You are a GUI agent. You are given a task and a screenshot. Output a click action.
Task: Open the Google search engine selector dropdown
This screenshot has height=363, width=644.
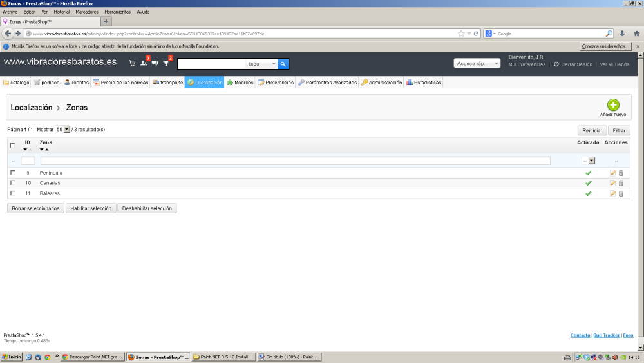pos(490,34)
